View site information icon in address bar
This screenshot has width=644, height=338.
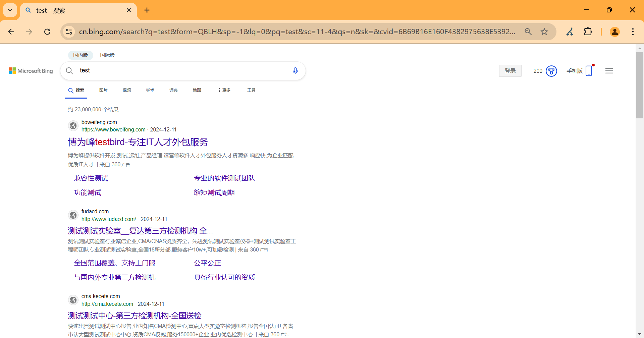tap(69, 32)
